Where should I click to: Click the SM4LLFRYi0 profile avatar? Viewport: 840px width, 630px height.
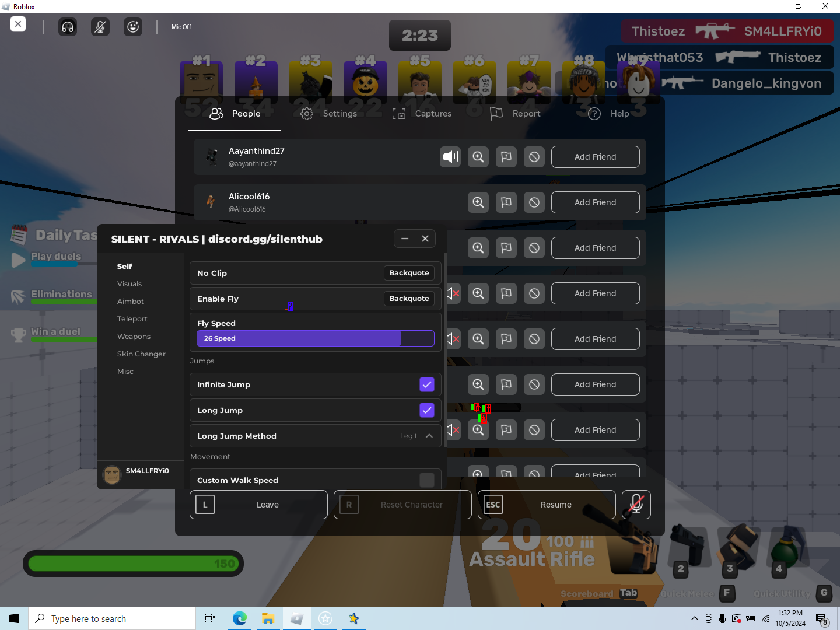pyautogui.click(x=112, y=474)
